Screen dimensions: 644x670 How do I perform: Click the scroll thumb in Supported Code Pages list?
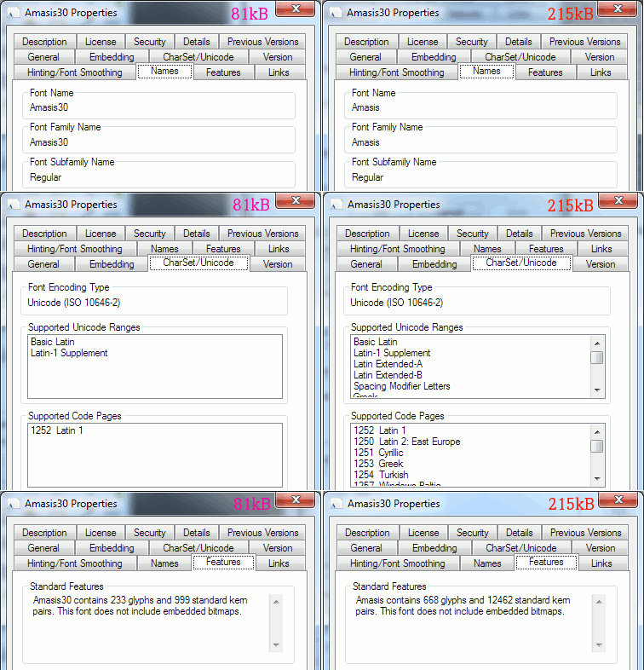597,446
